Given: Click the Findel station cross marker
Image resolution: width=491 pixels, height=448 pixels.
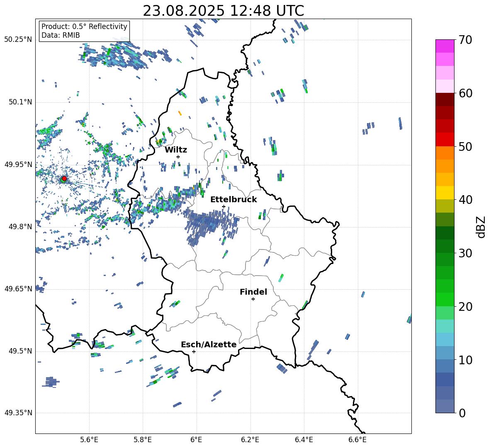Looking at the screenshot, I should click(x=253, y=299).
